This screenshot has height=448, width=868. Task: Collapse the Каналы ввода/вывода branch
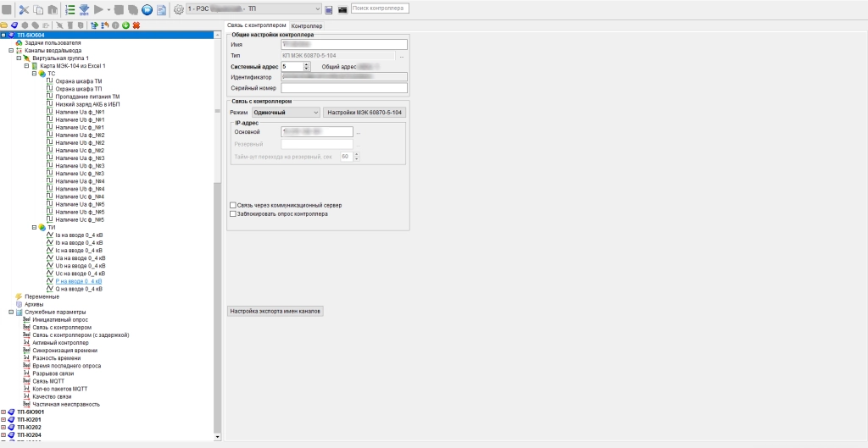(11, 50)
